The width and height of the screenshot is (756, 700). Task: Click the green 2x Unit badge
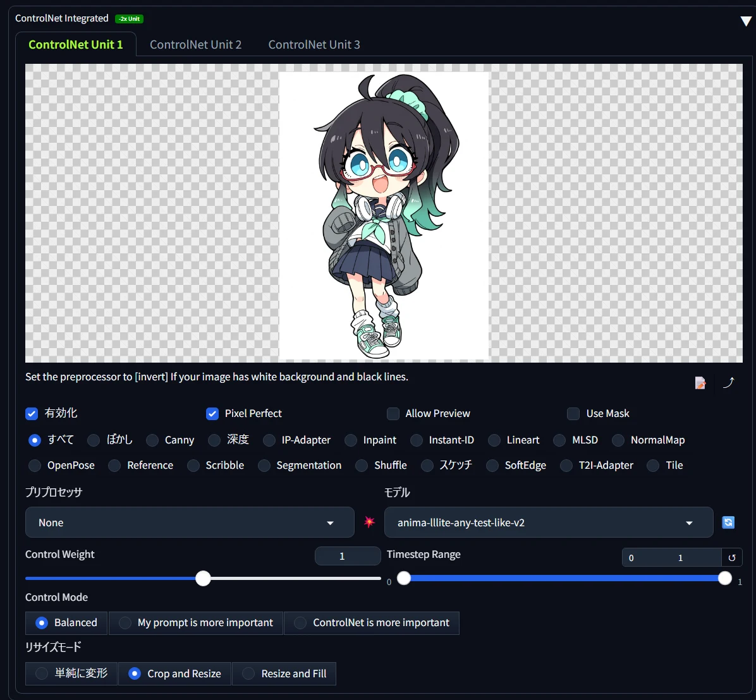[x=129, y=19]
